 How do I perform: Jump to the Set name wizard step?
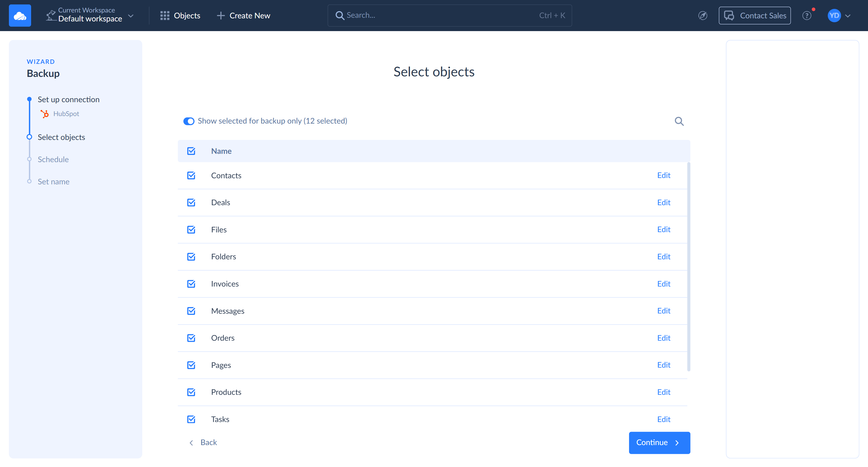click(54, 182)
